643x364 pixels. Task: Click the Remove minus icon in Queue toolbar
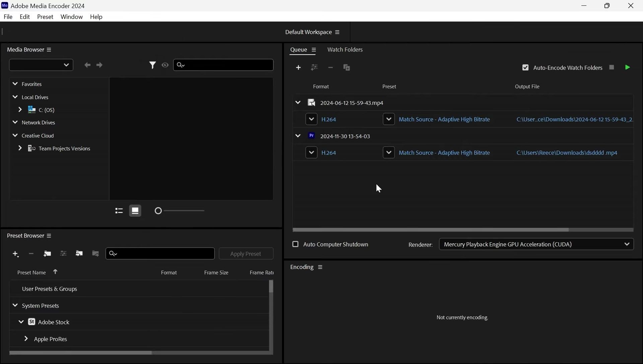click(331, 68)
